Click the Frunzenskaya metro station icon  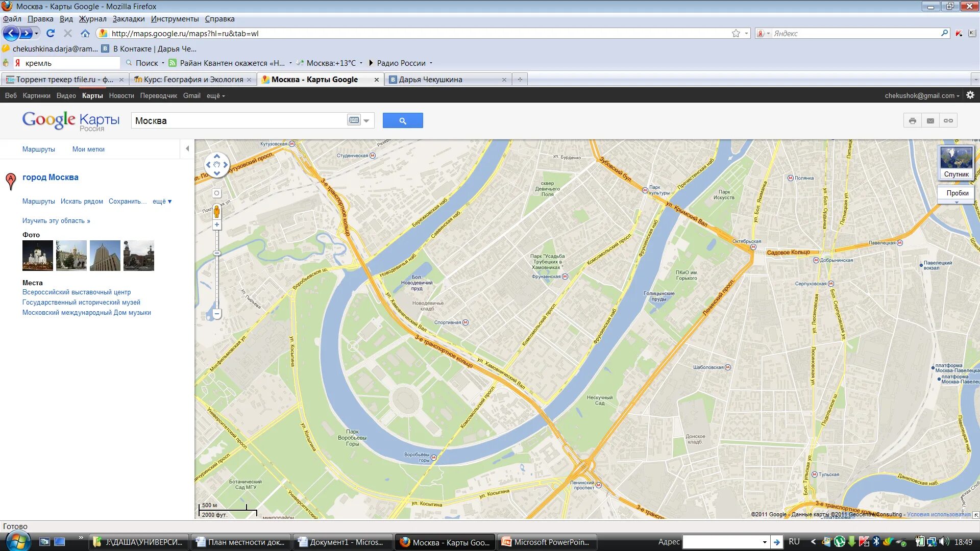[x=565, y=277]
